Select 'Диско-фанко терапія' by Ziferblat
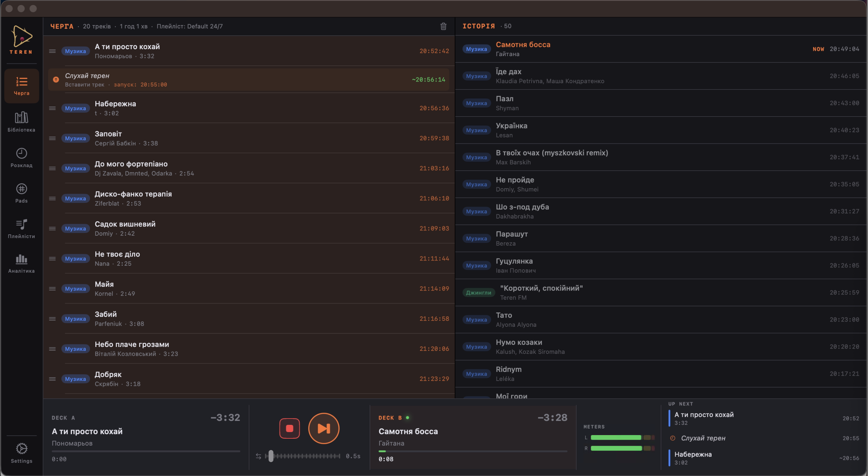This screenshot has height=476, width=868. pyautogui.click(x=249, y=199)
